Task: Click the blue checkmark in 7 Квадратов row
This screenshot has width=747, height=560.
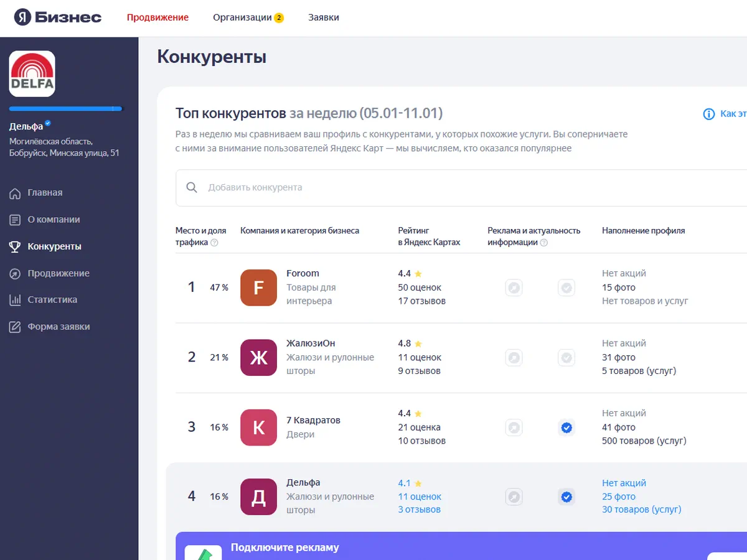Action: tap(566, 427)
